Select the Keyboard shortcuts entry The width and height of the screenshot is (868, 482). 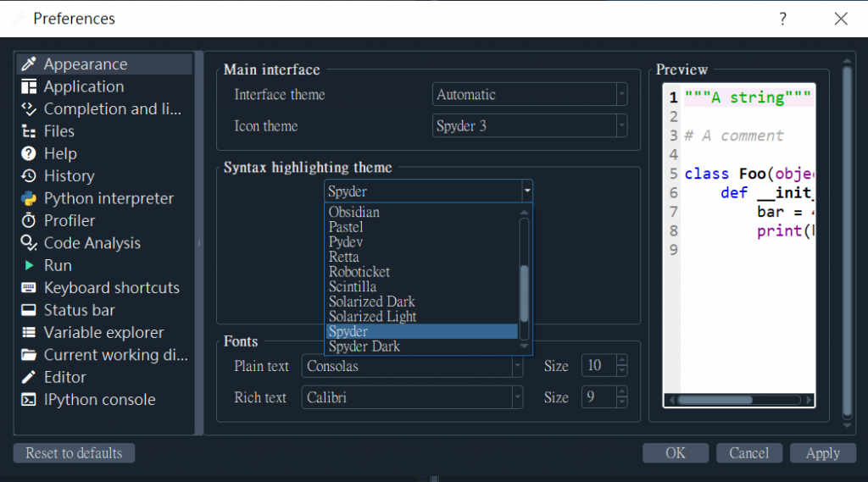click(105, 287)
